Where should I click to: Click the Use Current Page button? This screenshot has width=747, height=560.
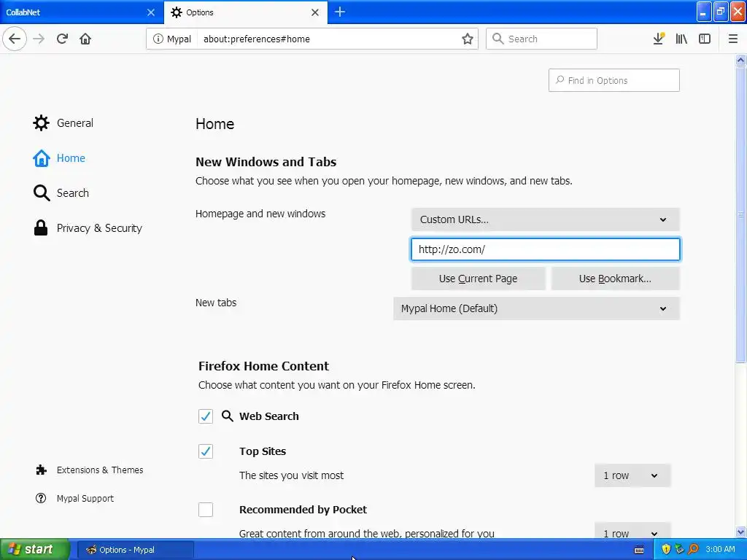point(479,279)
